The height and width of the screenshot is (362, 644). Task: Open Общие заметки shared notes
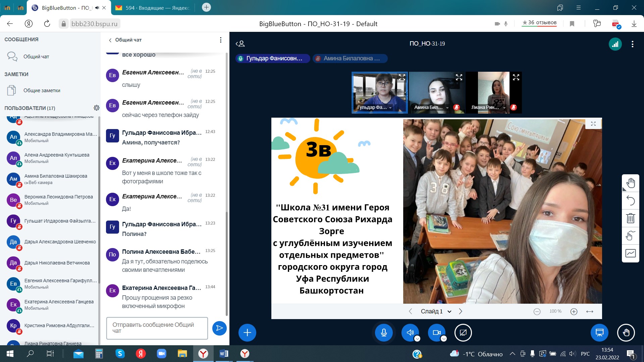[x=42, y=90]
